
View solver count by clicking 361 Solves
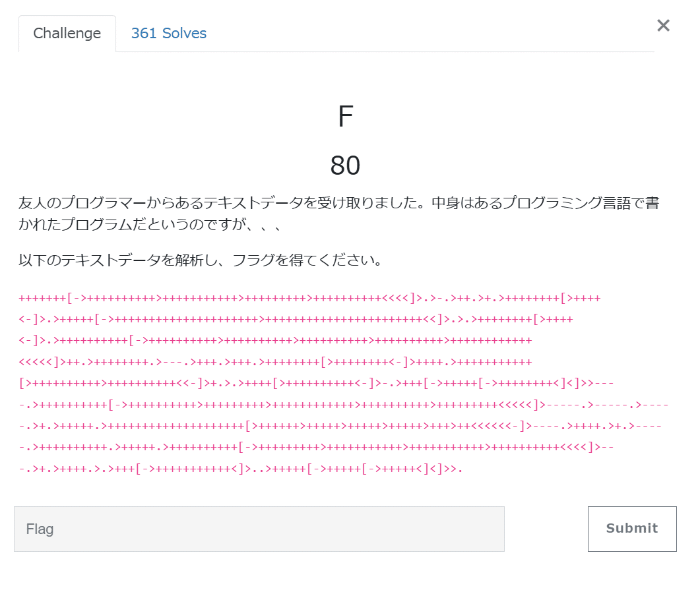pyautogui.click(x=169, y=33)
